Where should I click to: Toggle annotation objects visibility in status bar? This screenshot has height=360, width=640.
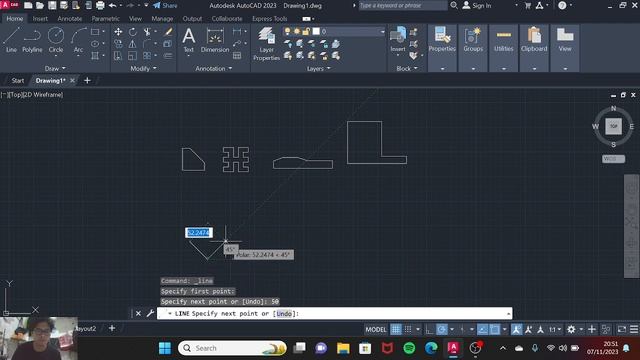(x=516, y=329)
